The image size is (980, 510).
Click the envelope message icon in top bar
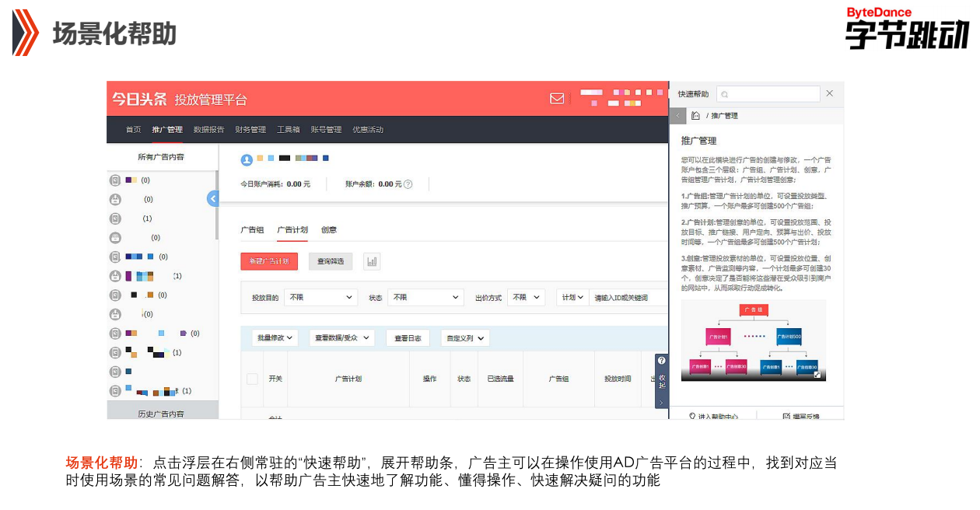click(557, 98)
